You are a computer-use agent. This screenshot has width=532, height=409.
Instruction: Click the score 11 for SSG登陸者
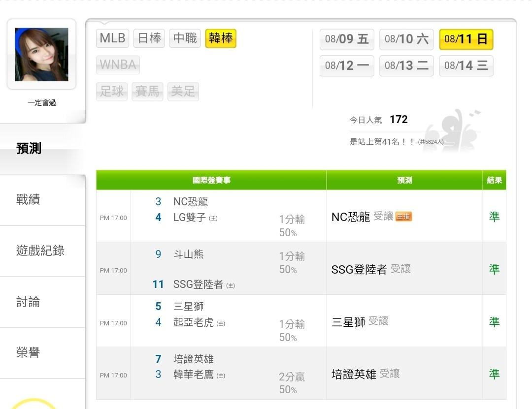click(x=158, y=284)
